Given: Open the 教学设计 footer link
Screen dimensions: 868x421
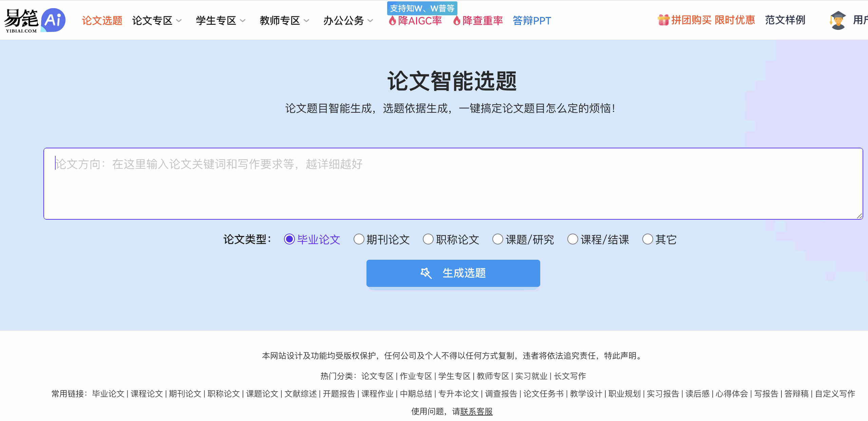Looking at the screenshot, I should pyautogui.click(x=586, y=394).
